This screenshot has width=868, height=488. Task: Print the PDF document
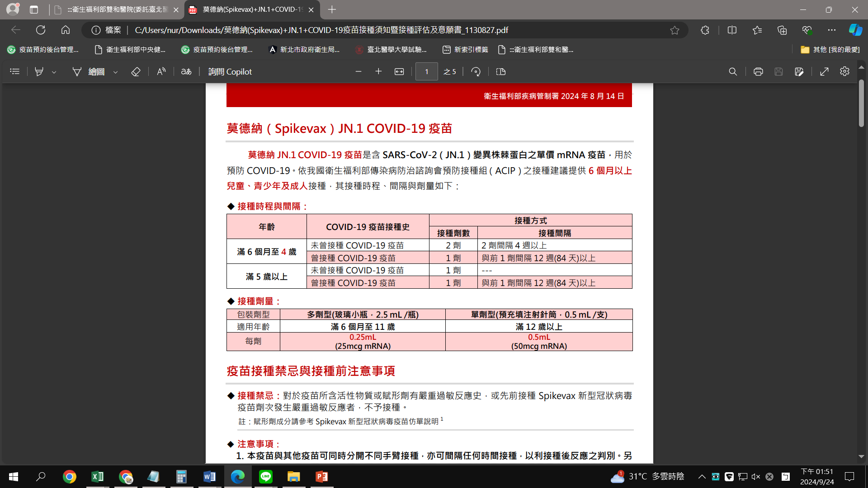tap(758, 71)
